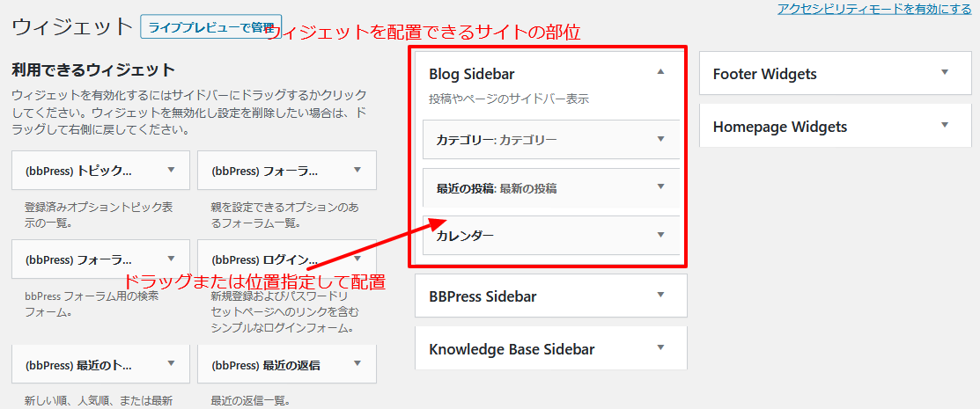Expand the (bbPress) 最近のト widget arrow
Viewport: 980px width, 409px height.
tap(171, 362)
